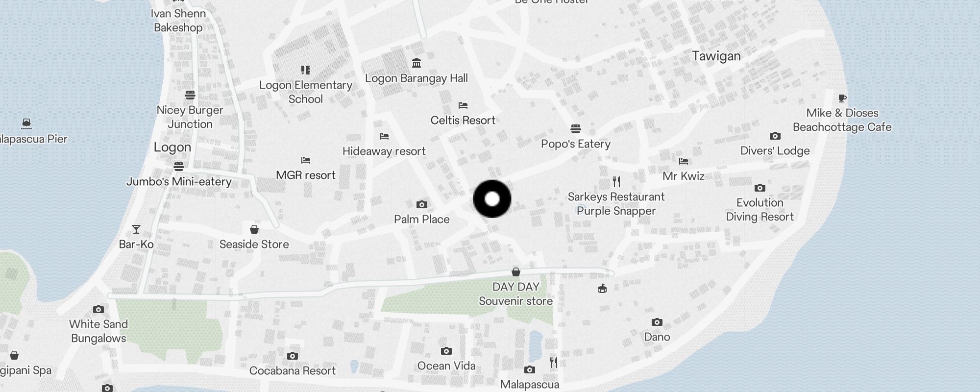
Task: Select the DAY DAY Souvenir store basket icon
Action: click(x=516, y=272)
